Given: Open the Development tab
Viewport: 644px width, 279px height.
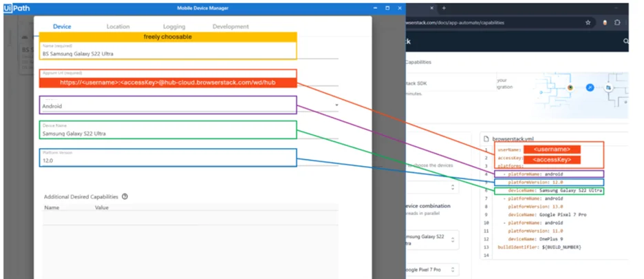Looking at the screenshot, I should (x=230, y=26).
